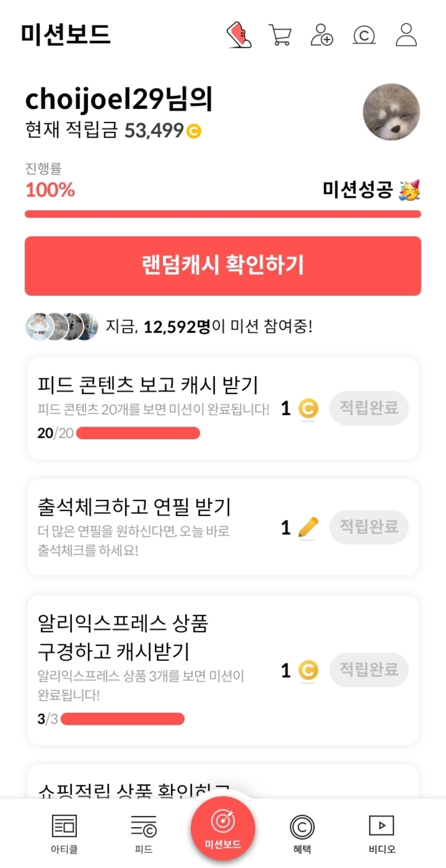Screen dimensions: 446x868
Task: Open the cash coin icon in header
Action: pos(364,35)
